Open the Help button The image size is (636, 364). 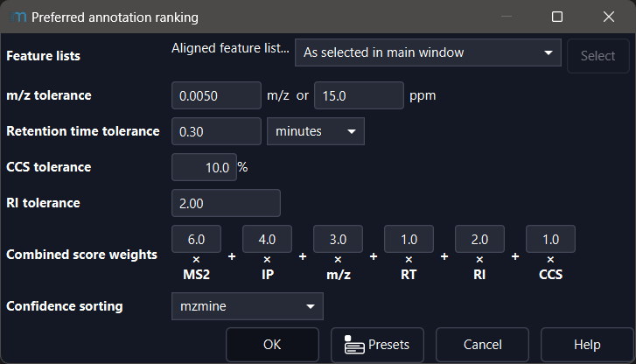[587, 345]
